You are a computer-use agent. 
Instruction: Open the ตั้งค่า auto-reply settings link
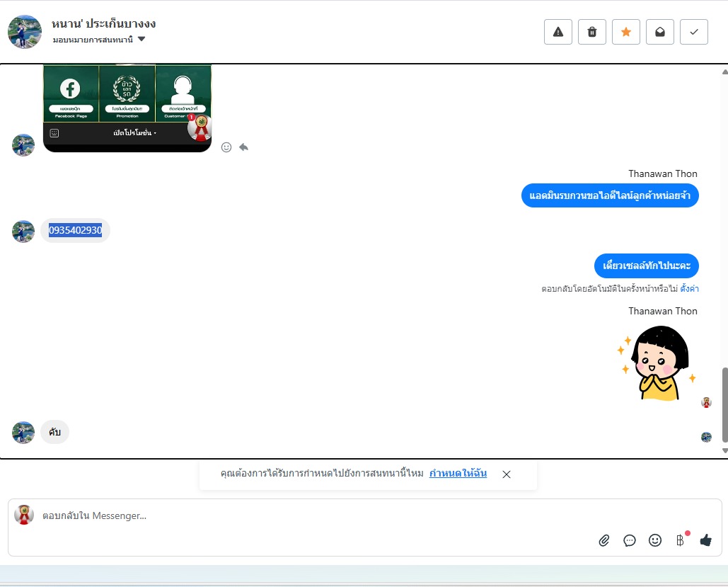click(690, 289)
